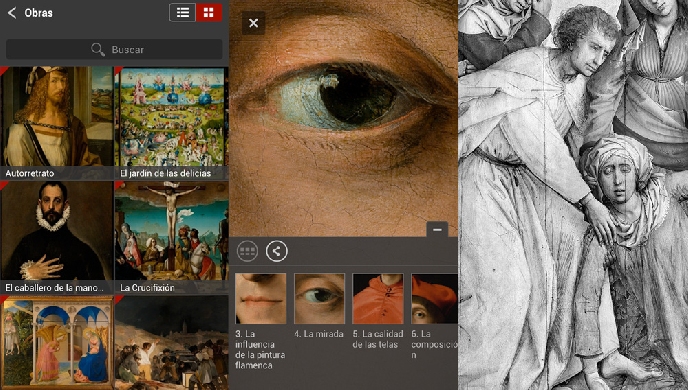Open the dark execution scene painting thumbnail
688x390 pixels.
172,342
